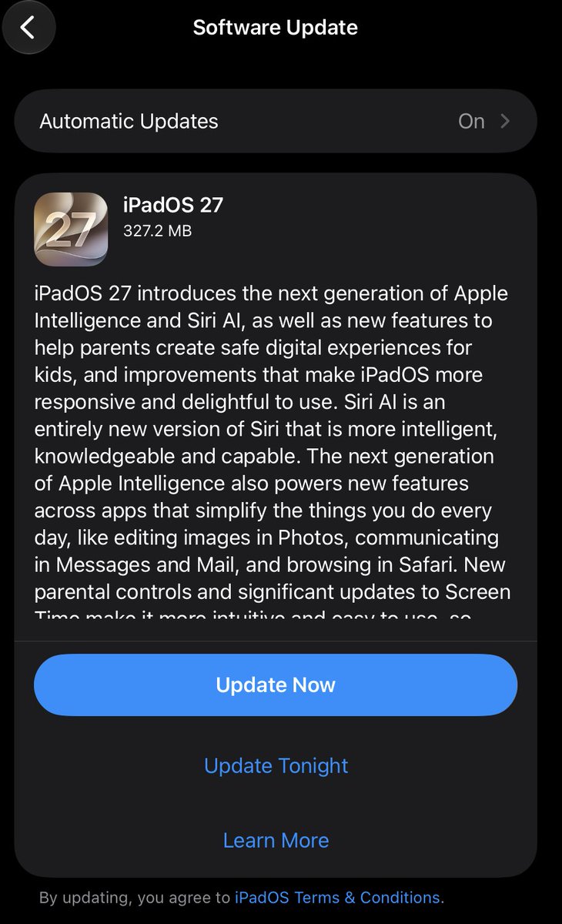This screenshot has width=562, height=924.
Task: Tap the Software Update page title
Action: tap(276, 28)
